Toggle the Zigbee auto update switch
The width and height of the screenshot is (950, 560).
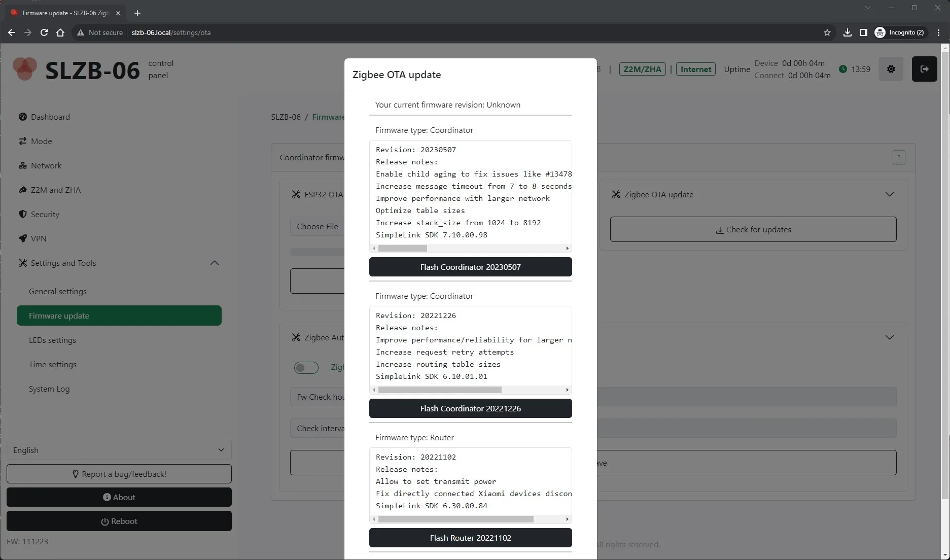(306, 368)
